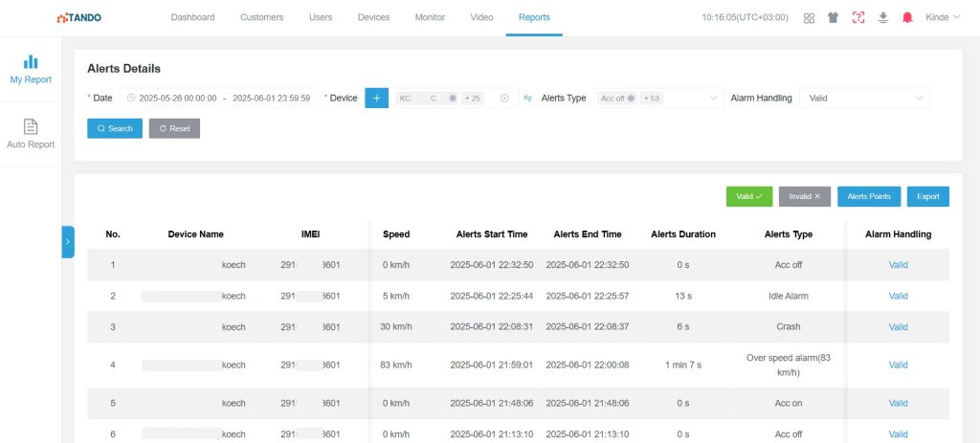This screenshot has width=980, height=443.
Task: Select the end date 2025-06-01 23:59:59
Action: tap(271, 99)
